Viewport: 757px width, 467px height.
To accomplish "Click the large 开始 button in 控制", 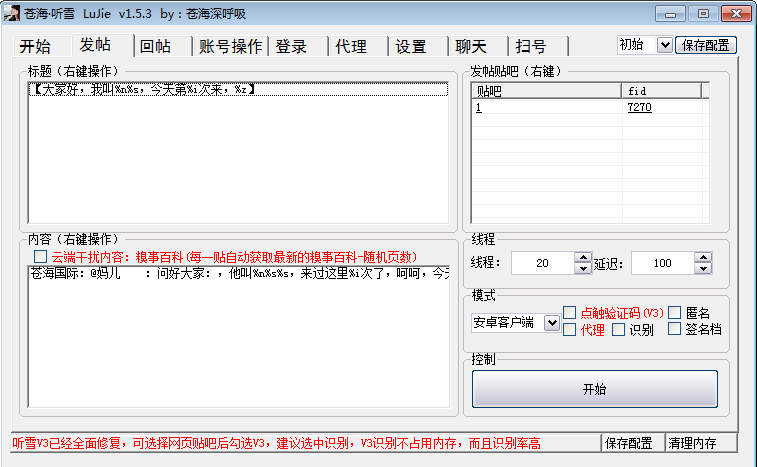I will click(595, 389).
